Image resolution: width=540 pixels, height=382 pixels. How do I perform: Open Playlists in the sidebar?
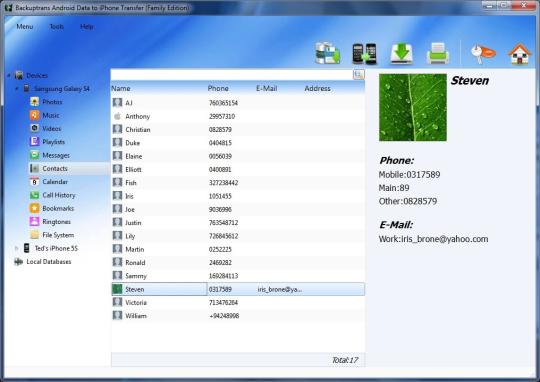tap(53, 142)
